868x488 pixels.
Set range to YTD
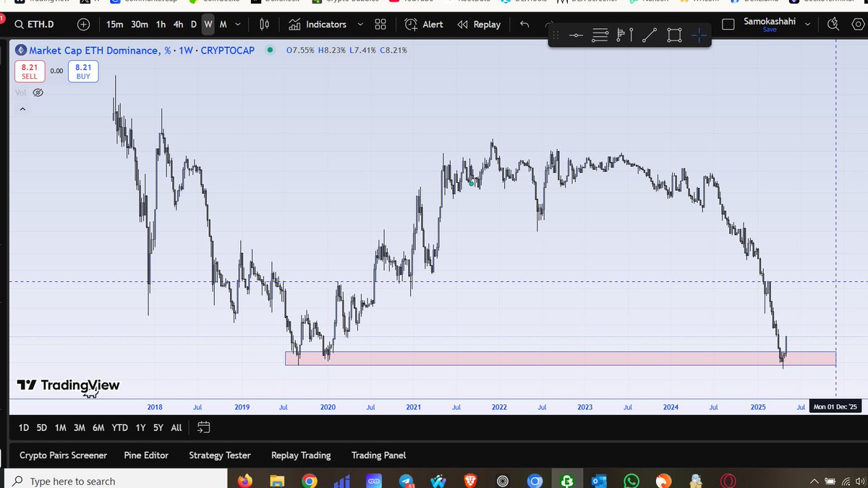tap(120, 427)
